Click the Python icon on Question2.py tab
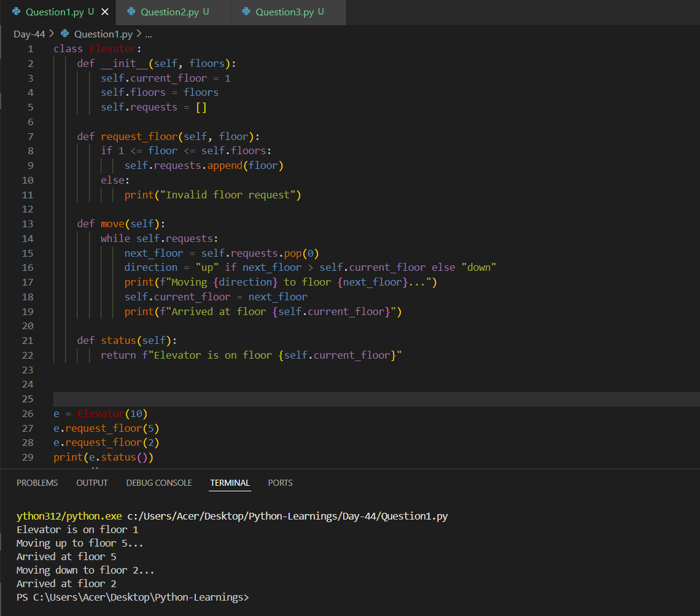 click(131, 12)
